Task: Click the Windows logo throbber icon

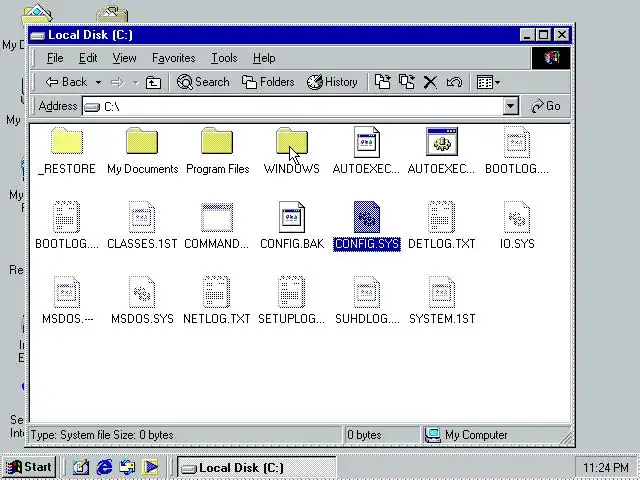Action: (551, 58)
